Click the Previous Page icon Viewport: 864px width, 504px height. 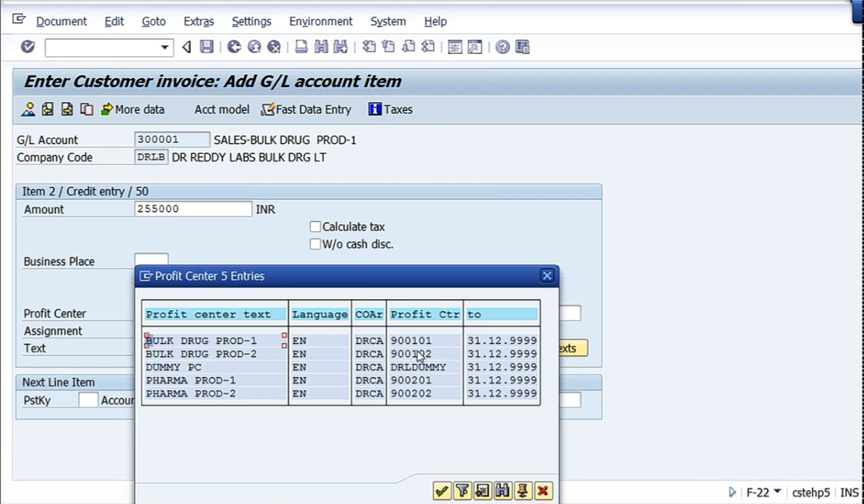pos(389,47)
